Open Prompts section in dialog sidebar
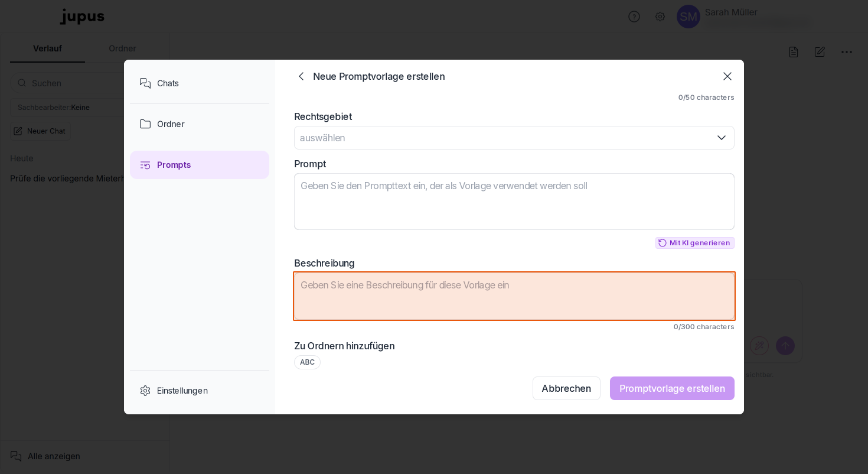Viewport: 868px width, 474px height. 200,165
